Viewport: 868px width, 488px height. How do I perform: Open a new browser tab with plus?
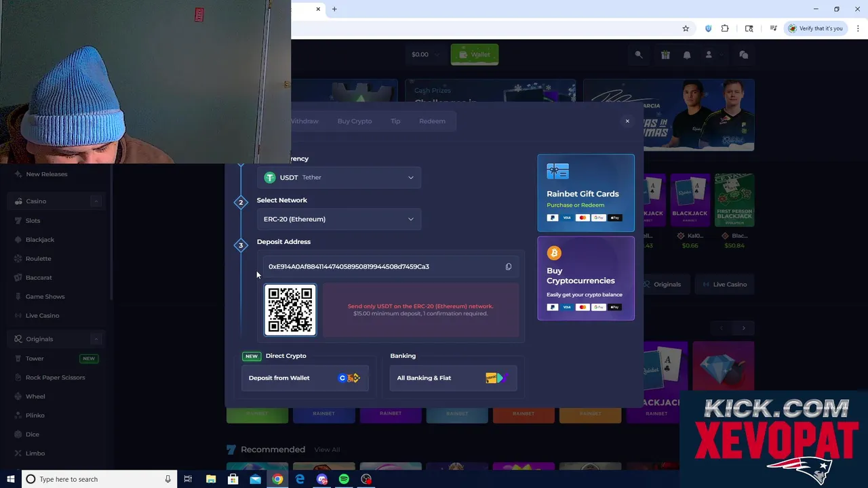coord(334,9)
